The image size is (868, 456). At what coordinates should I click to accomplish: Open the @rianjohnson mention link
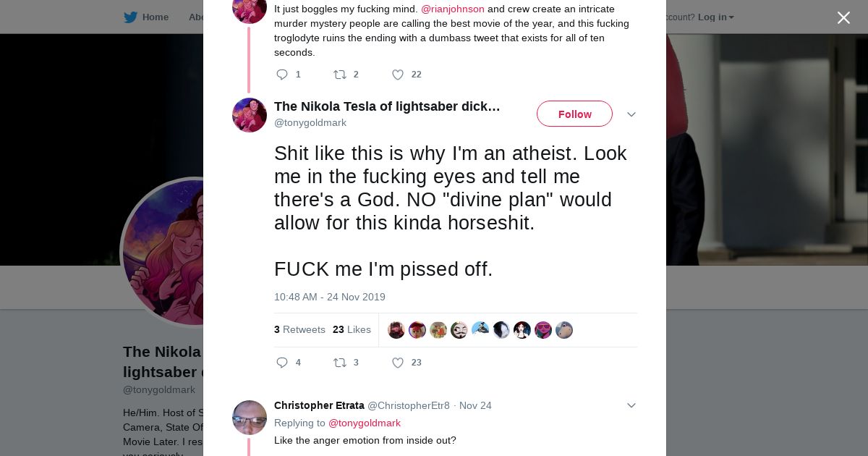(x=453, y=9)
